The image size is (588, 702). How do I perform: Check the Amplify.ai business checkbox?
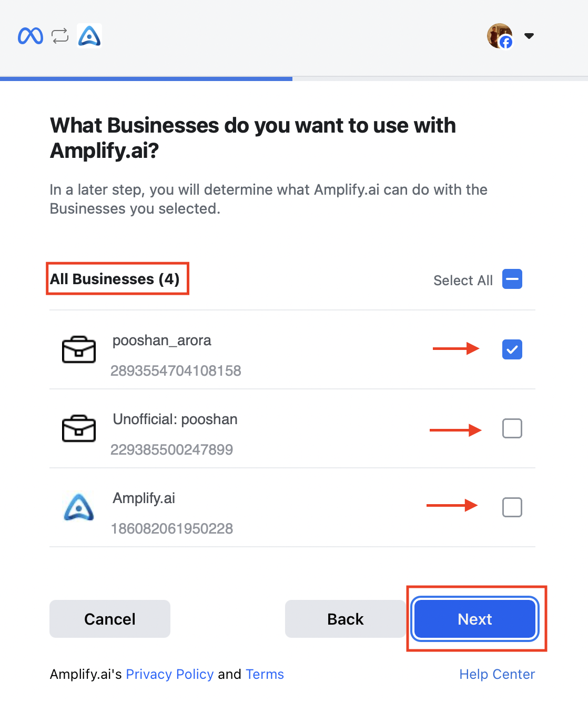click(x=512, y=507)
